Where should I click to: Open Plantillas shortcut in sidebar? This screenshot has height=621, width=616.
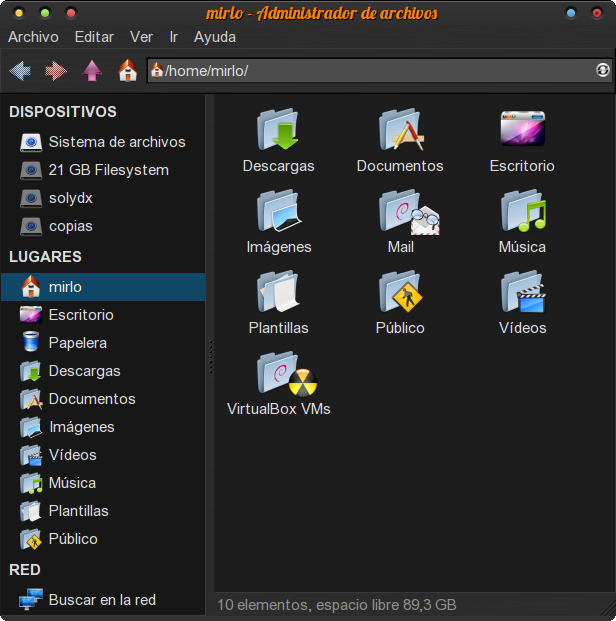pos(103,511)
